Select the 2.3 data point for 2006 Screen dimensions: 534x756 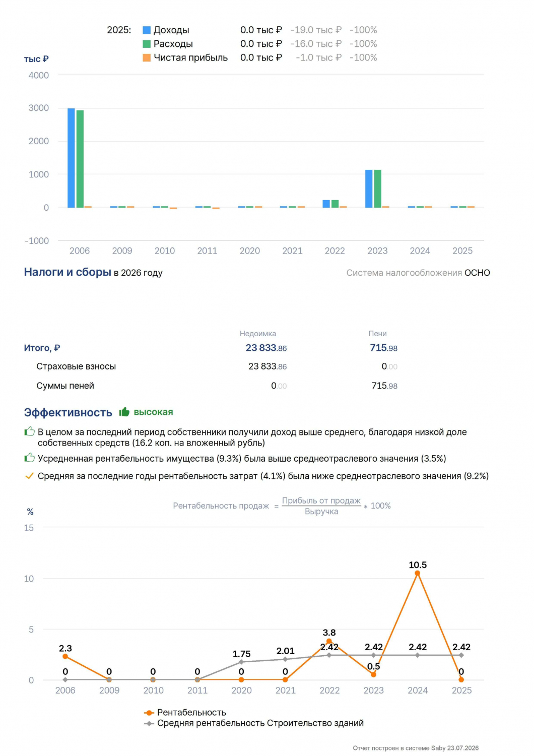coord(65,656)
